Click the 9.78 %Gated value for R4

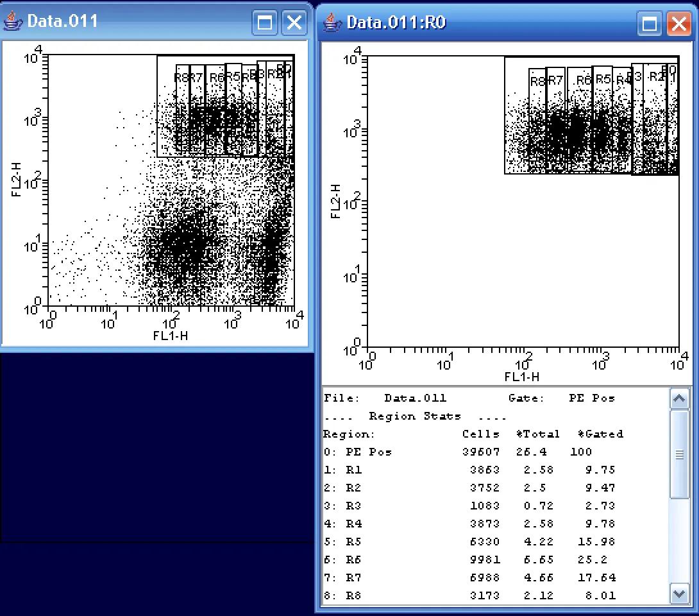click(600, 523)
